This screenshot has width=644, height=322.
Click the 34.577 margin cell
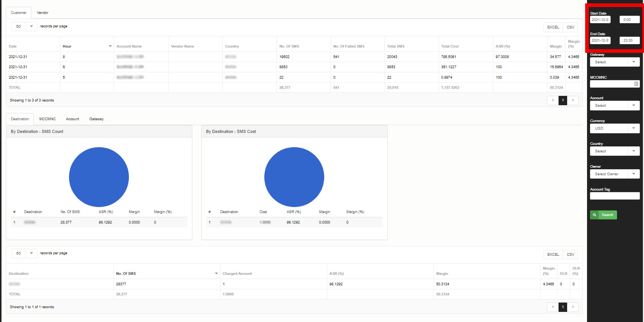(x=556, y=57)
